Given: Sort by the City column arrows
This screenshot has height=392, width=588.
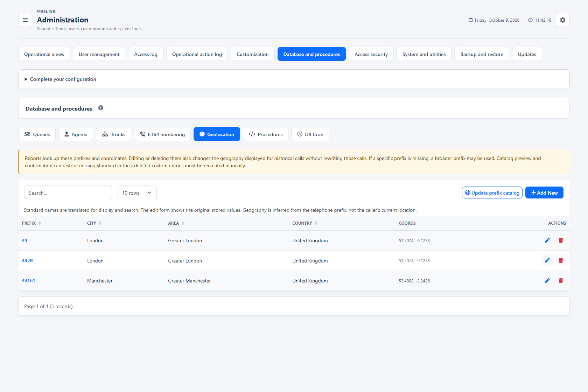Looking at the screenshot, I should (x=100, y=223).
